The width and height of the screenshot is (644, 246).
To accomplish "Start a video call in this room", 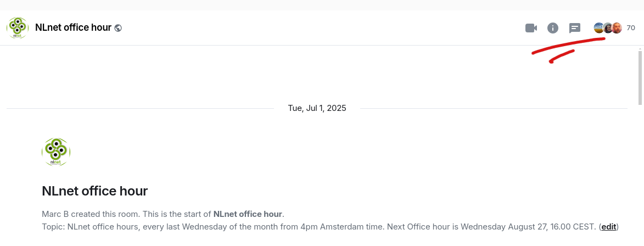I will (531, 28).
